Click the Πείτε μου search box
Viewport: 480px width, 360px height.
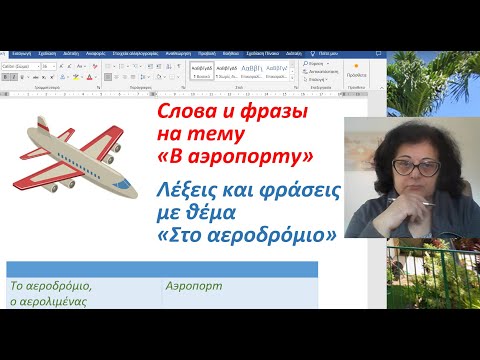(x=328, y=53)
